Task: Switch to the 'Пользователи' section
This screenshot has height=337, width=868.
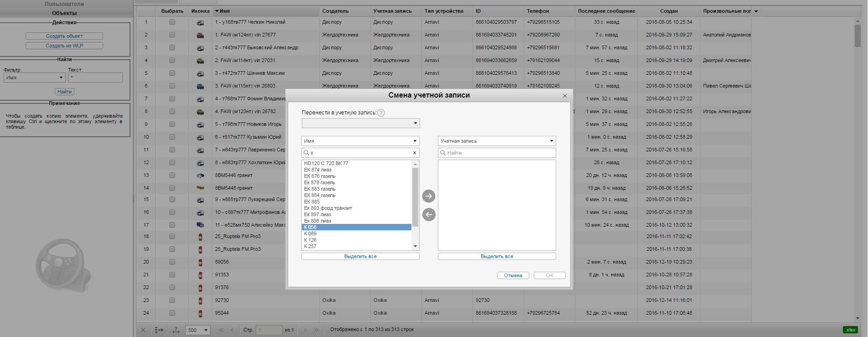Action: (x=64, y=4)
